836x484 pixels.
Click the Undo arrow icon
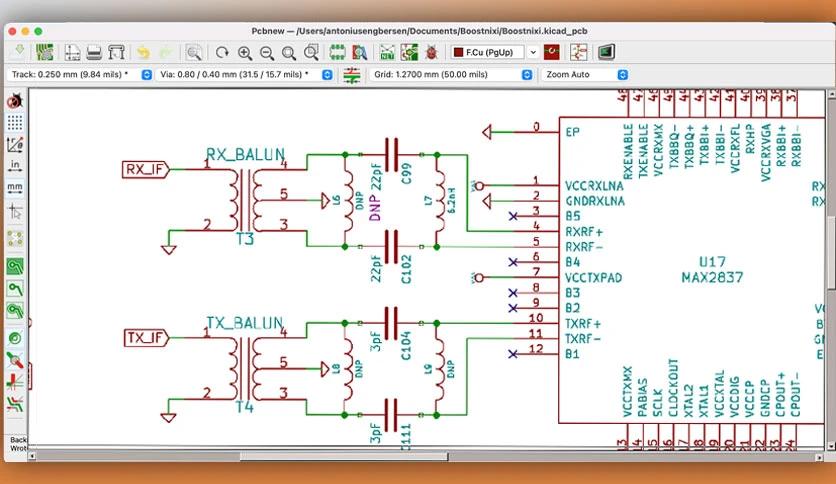[143, 52]
